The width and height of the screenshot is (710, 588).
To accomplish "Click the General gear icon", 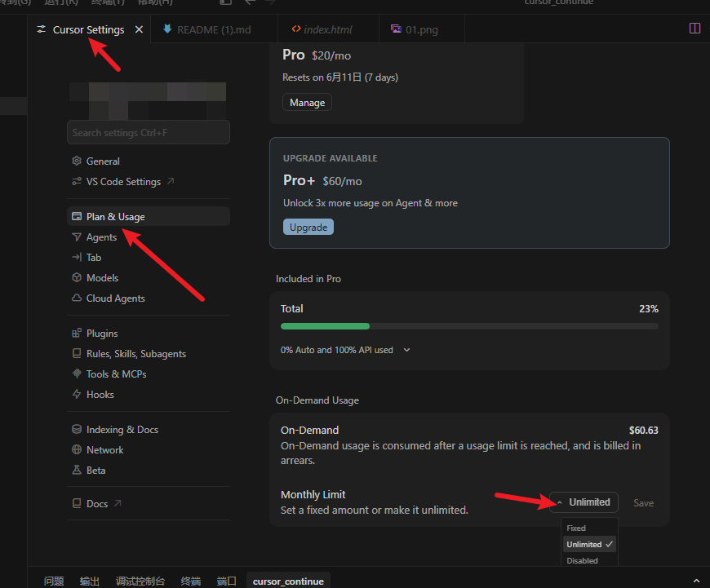I will pyautogui.click(x=77, y=161).
